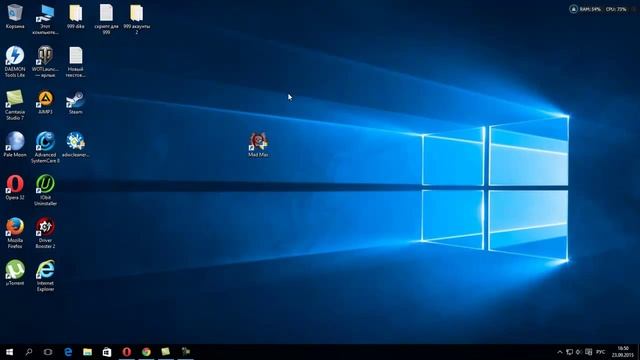
Task: Switch to Opera in the taskbar
Action: click(x=127, y=352)
